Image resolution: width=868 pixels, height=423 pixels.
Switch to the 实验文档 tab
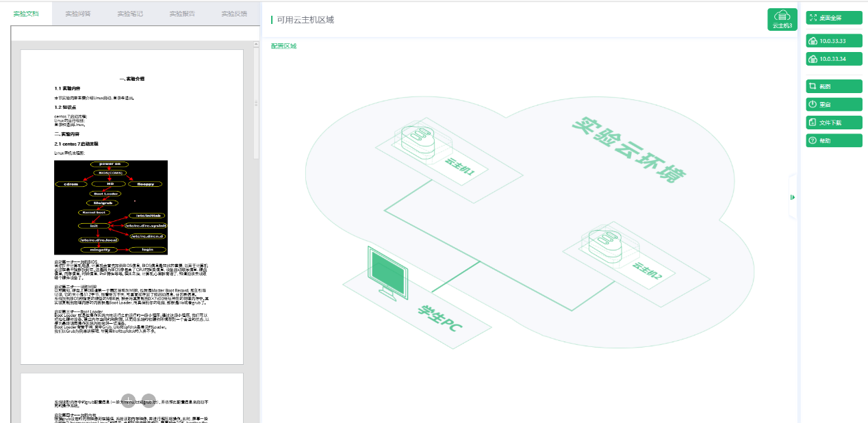tap(26, 13)
